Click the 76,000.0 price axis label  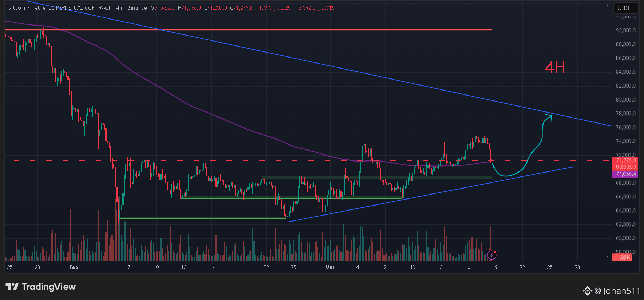coord(626,127)
